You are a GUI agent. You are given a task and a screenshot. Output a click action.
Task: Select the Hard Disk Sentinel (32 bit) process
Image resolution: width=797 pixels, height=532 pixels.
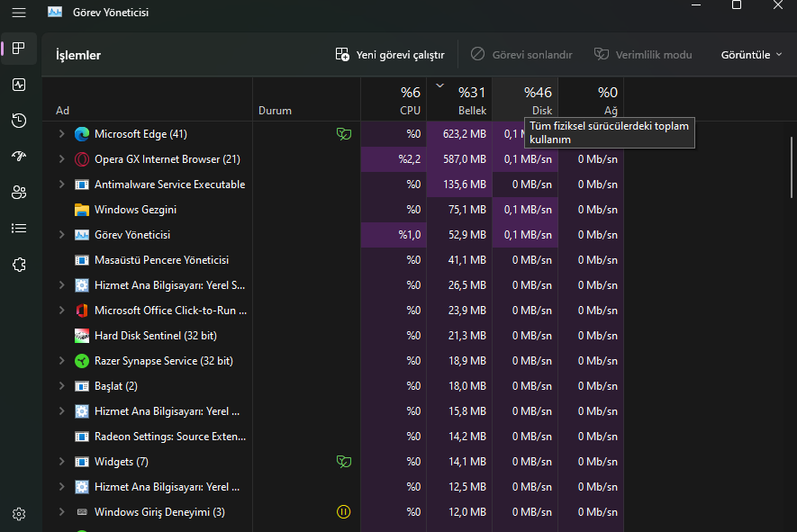[x=155, y=336]
